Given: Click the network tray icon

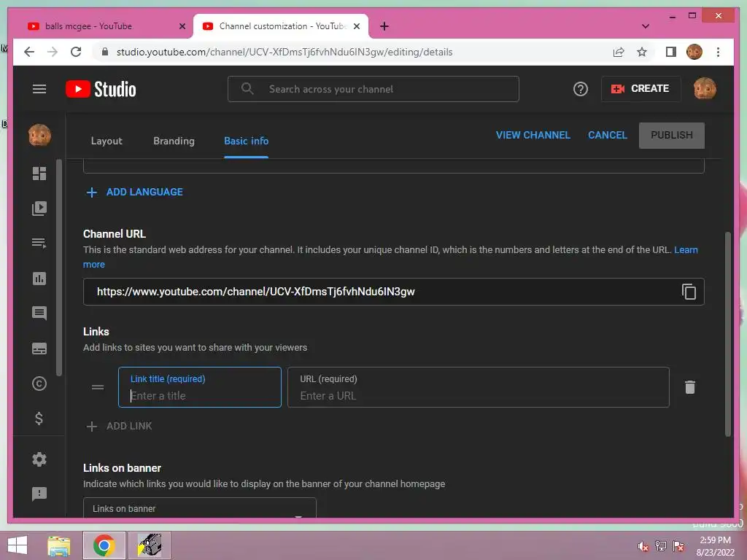Looking at the screenshot, I should coord(661,546).
